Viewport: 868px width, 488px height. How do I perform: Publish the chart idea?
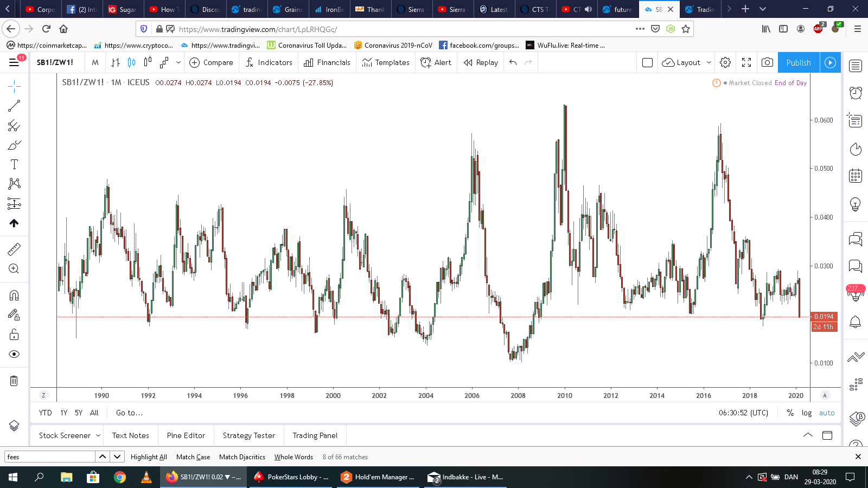[799, 63]
